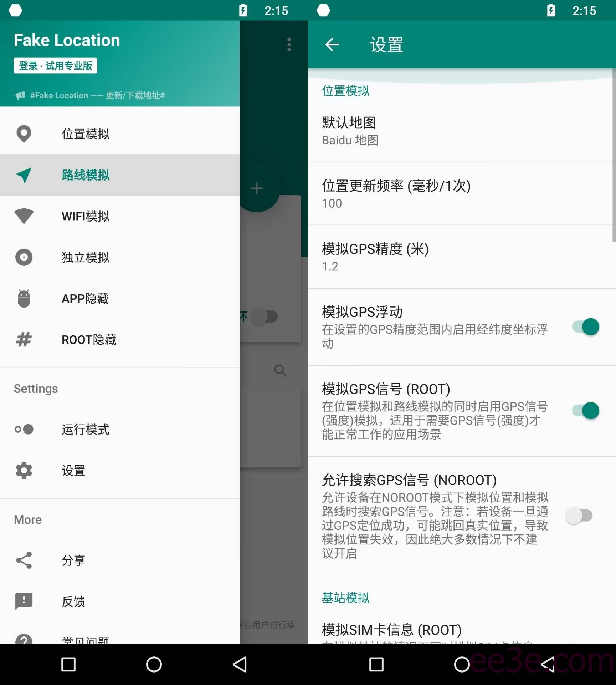Open the three-dot overflow menu
Screen dimensions: 616x685
[x=289, y=44]
